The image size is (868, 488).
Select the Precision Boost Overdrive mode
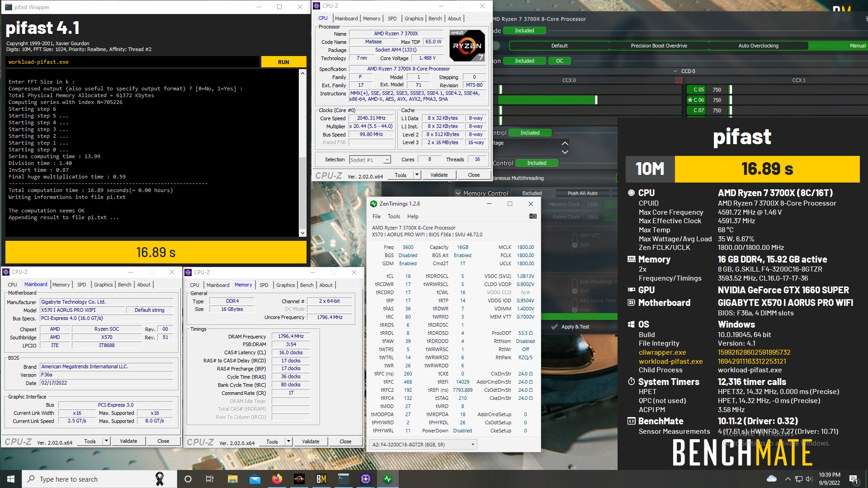click(659, 46)
